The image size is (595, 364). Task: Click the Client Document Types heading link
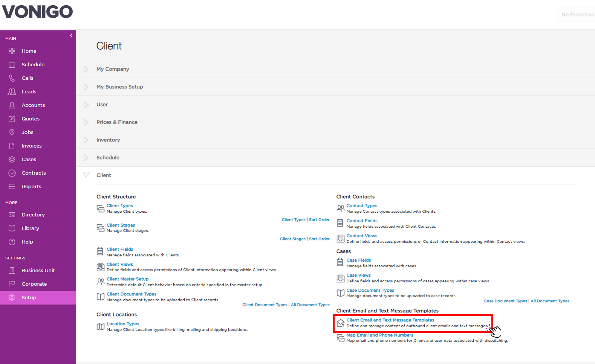coord(132,294)
